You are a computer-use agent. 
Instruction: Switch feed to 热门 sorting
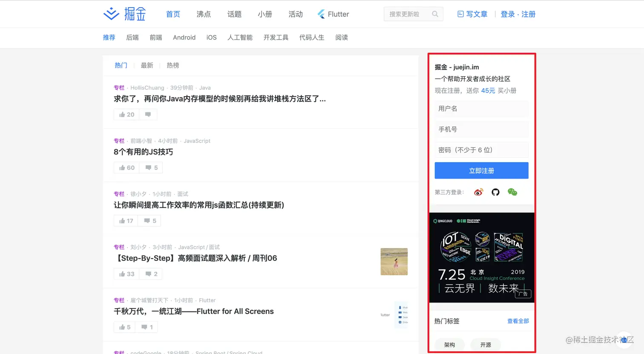tap(121, 65)
